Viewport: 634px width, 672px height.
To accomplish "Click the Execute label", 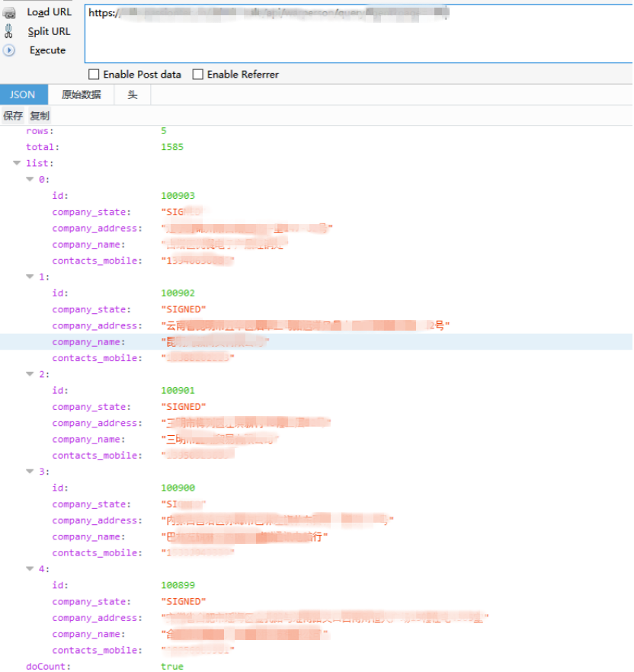I will [47, 50].
